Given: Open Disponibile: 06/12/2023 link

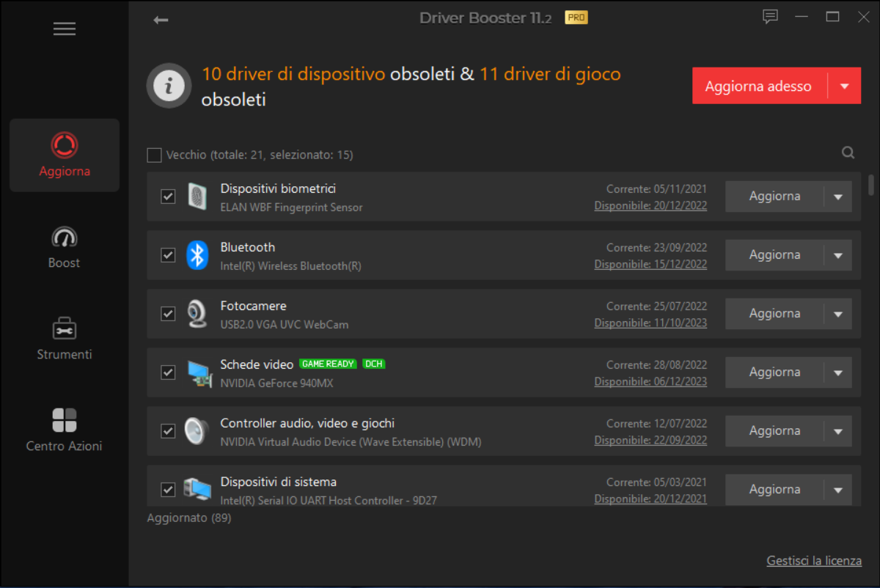Looking at the screenshot, I should coord(650,382).
